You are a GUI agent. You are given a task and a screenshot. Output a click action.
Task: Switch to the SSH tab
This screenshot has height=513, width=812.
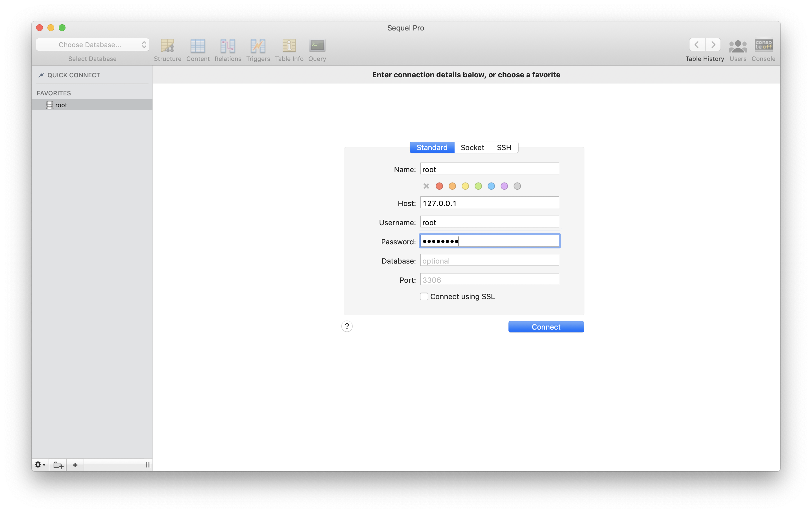pos(504,148)
